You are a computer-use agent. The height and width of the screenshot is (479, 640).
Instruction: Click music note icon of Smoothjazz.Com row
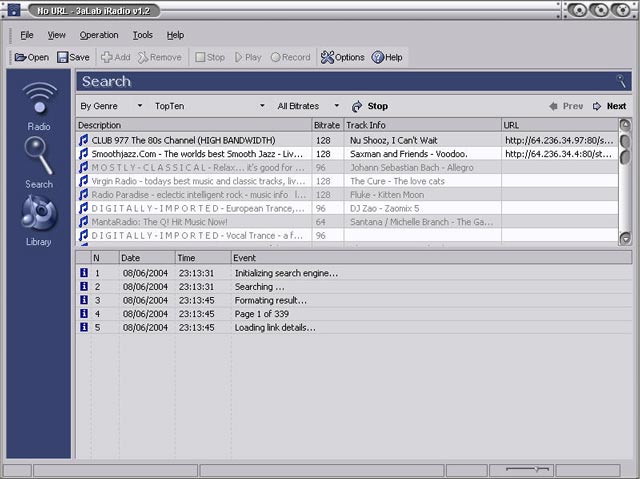click(x=83, y=154)
